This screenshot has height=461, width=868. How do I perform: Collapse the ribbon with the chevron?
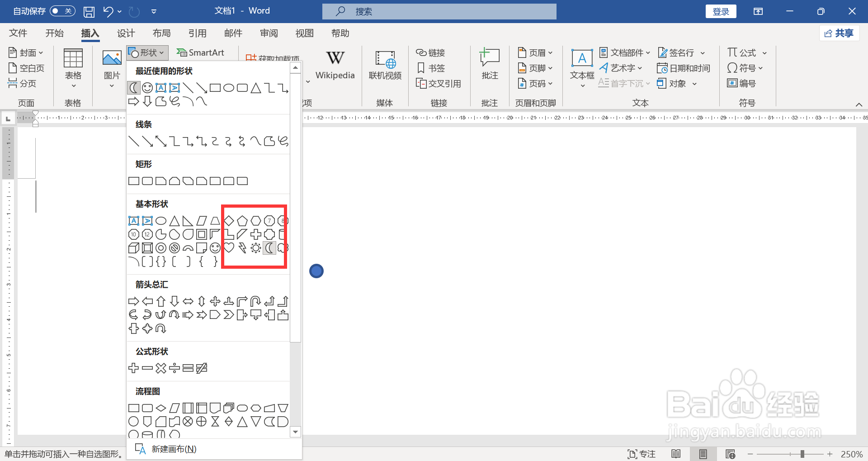pos(859,105)
